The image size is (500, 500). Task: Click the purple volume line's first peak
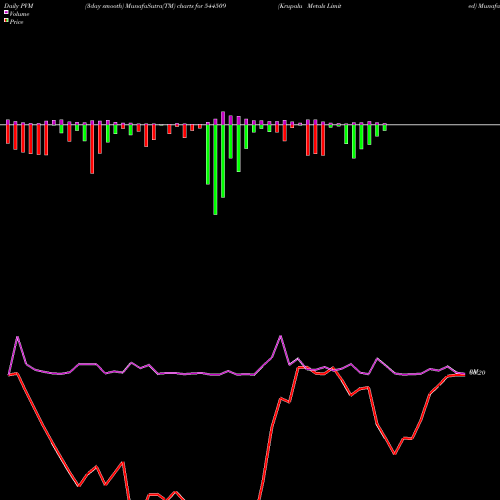click(17, 337)
